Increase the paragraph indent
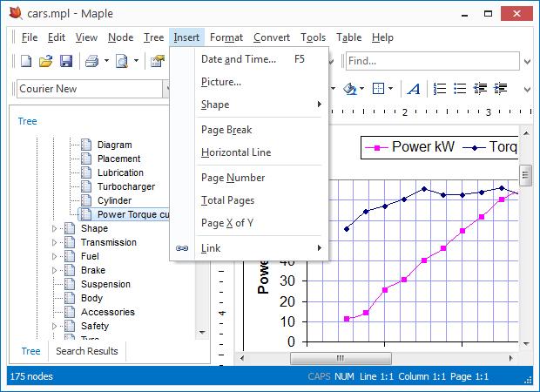The width and height of the screenshot is (540, 392). (501, 89)
